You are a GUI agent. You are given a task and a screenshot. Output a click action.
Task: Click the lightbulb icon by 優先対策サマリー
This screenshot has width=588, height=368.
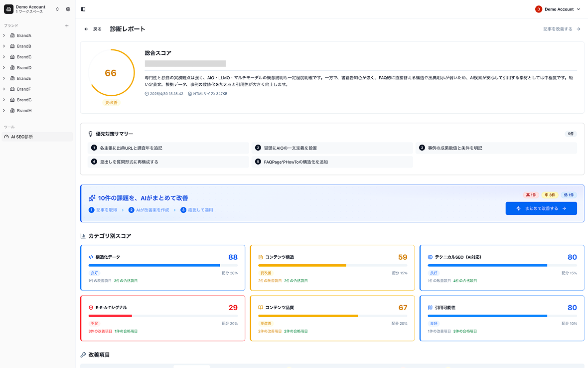[90, 134]
